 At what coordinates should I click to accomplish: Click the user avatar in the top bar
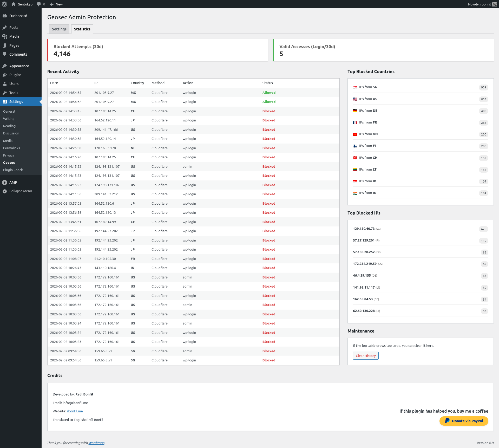494,4
